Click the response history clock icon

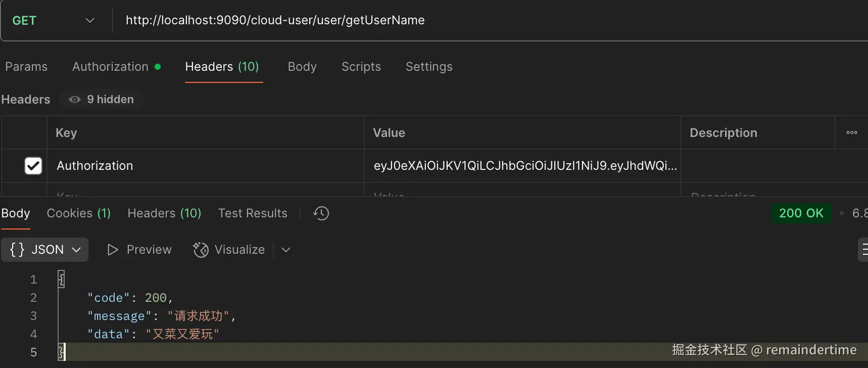coord(321,213)
